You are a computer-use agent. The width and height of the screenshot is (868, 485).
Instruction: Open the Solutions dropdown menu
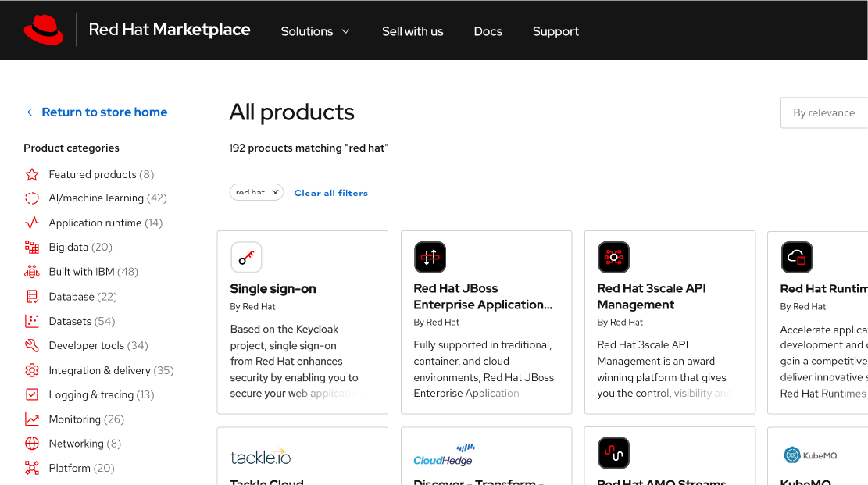point(315,31)
